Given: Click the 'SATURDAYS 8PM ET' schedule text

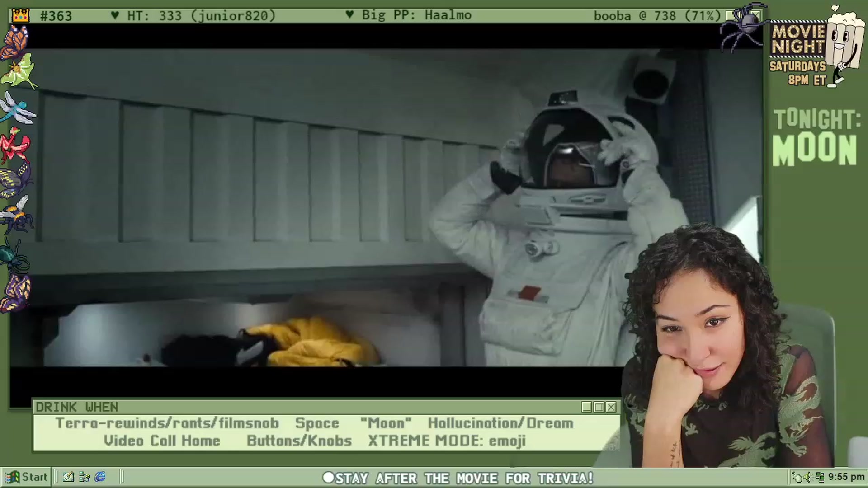Looking at the screenshot, I should [798, 73].
